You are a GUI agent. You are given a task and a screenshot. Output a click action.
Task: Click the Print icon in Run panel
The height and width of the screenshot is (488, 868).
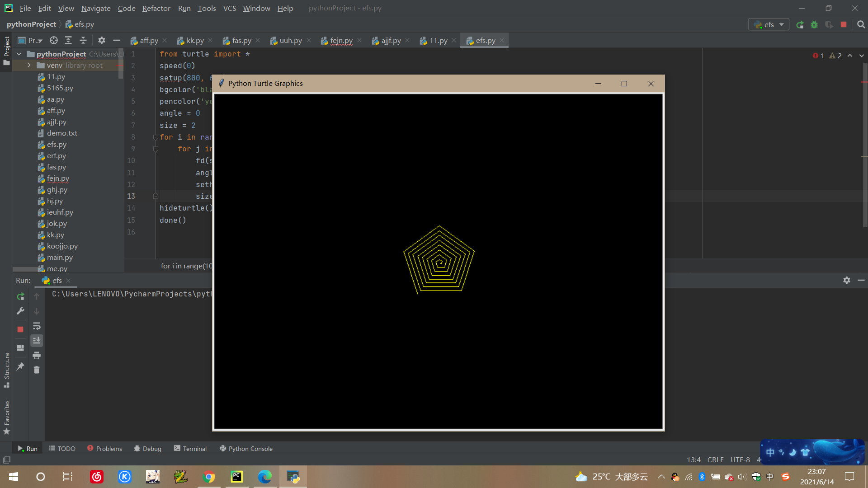(37, 355)
